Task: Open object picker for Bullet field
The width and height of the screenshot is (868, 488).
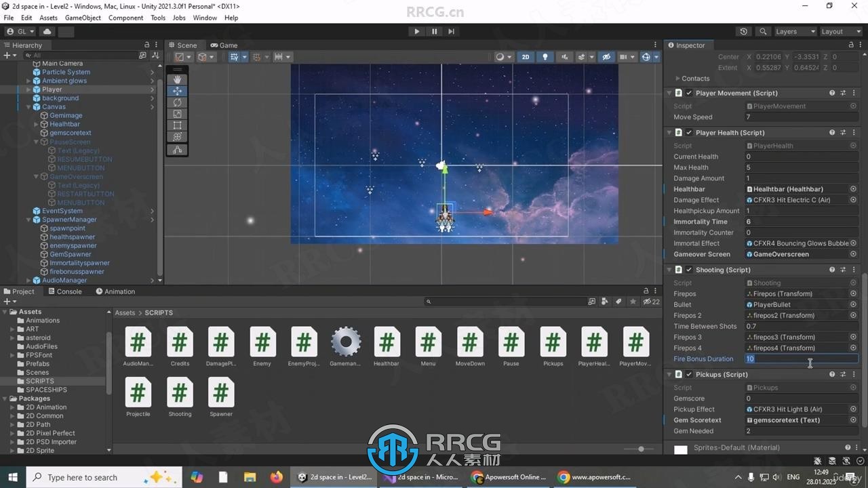Action: tap(853, 304)
